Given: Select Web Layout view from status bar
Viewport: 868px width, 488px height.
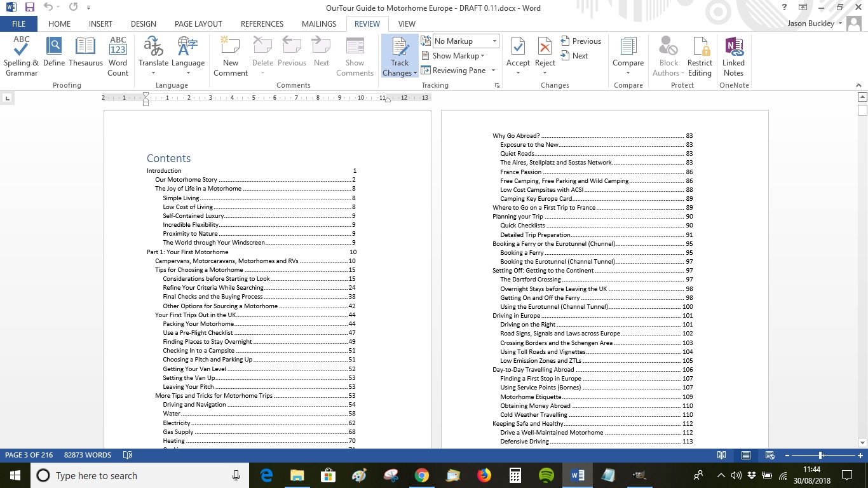Looking at the screenshot, I should click(x=769, y=455).
